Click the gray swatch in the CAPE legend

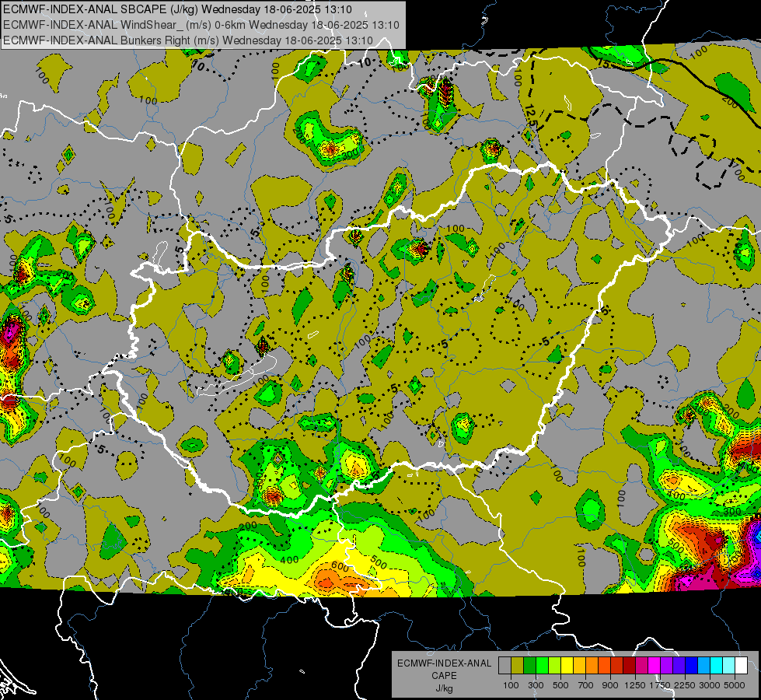coord(504,665)
